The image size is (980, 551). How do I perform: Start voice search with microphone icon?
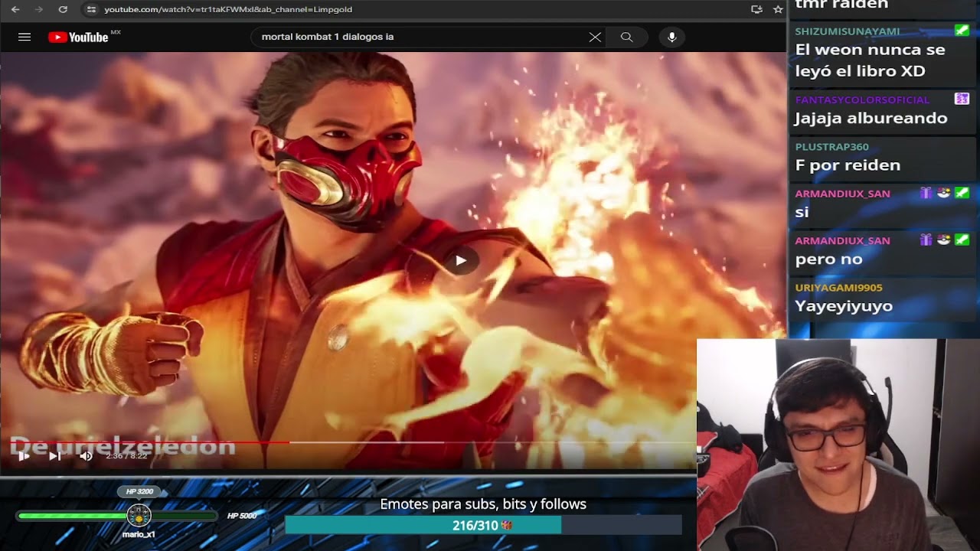point(672,37)
